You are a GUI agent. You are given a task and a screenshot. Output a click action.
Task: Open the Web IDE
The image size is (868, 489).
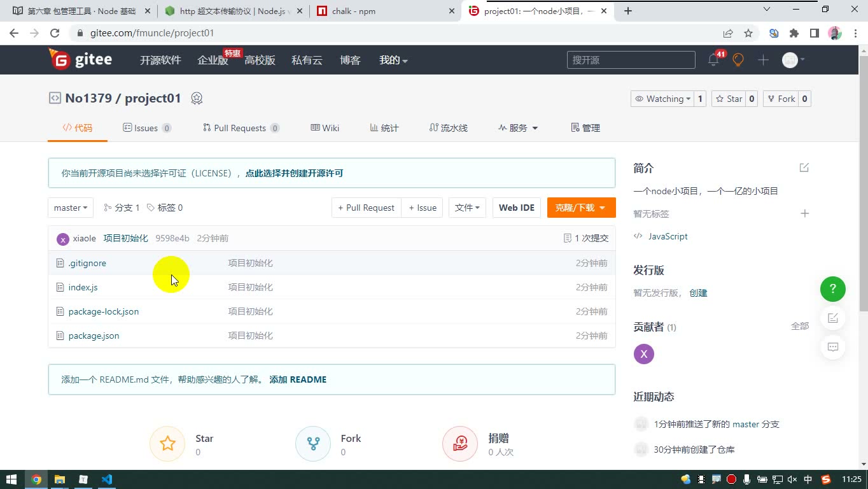517,208
